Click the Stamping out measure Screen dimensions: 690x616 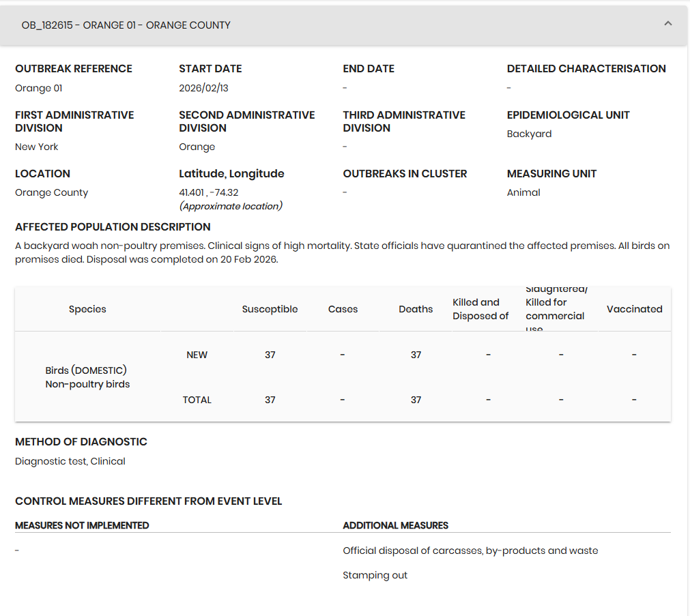375,575
